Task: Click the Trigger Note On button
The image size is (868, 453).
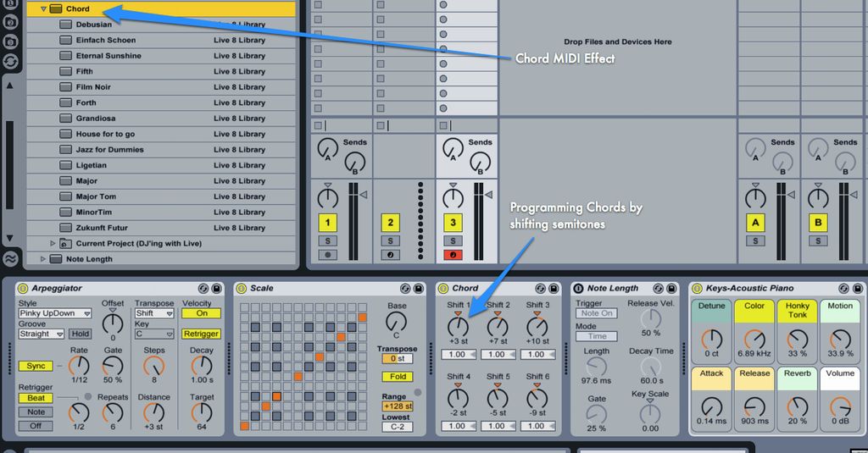Action: click(597, 313)
